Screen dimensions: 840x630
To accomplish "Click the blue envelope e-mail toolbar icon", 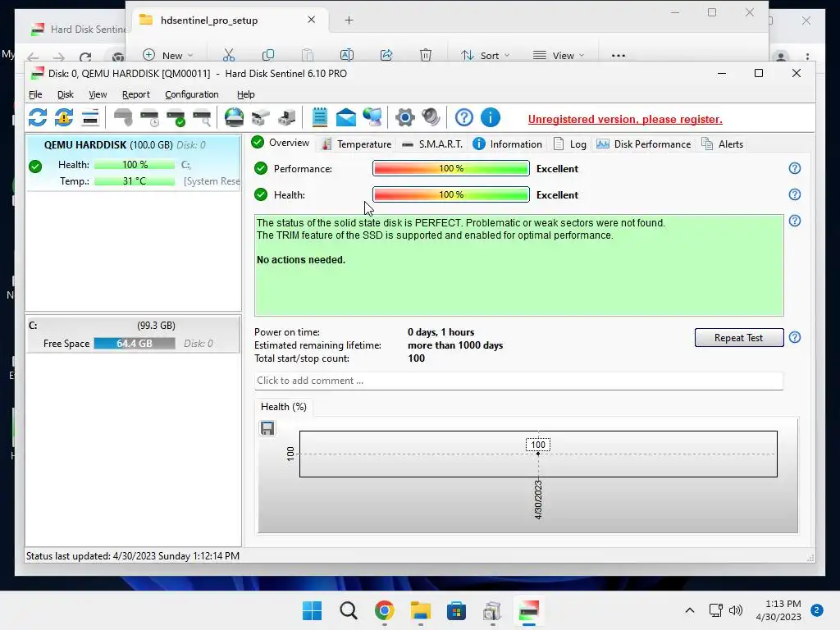I will 346,117.
